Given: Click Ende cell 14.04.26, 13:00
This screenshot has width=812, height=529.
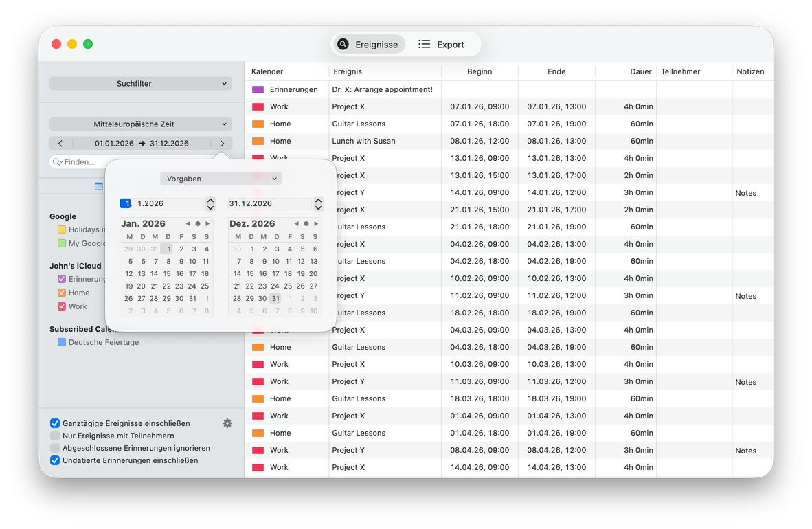Looking at the screenshot, I should 556,467.
